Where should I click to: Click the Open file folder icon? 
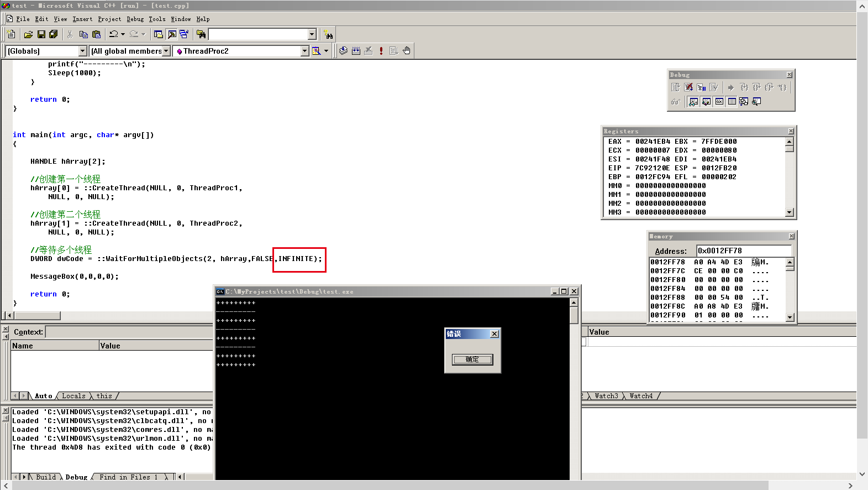point(28,34)
